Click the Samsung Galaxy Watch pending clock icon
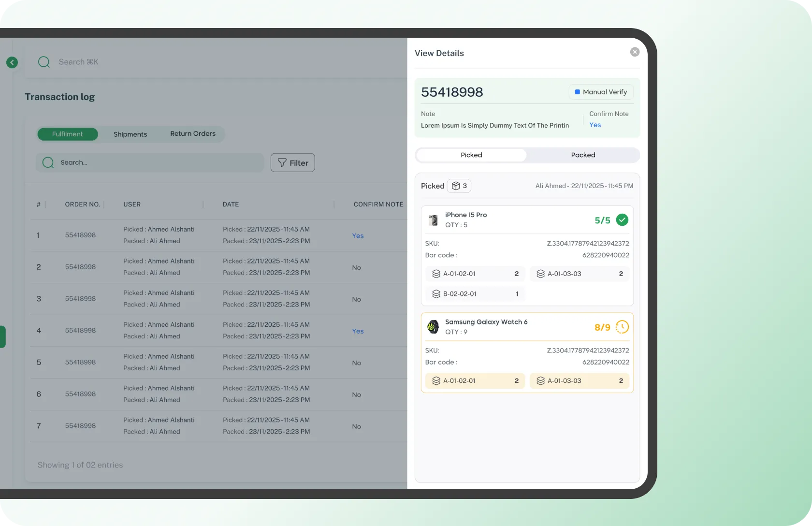 click(x=622, y=327)
